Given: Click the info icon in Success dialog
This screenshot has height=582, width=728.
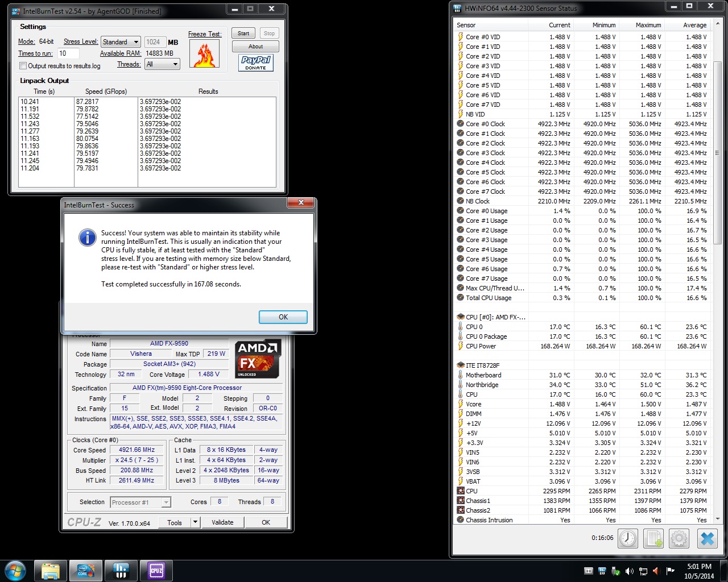Looking at the screenshot, I should (87, 238).
